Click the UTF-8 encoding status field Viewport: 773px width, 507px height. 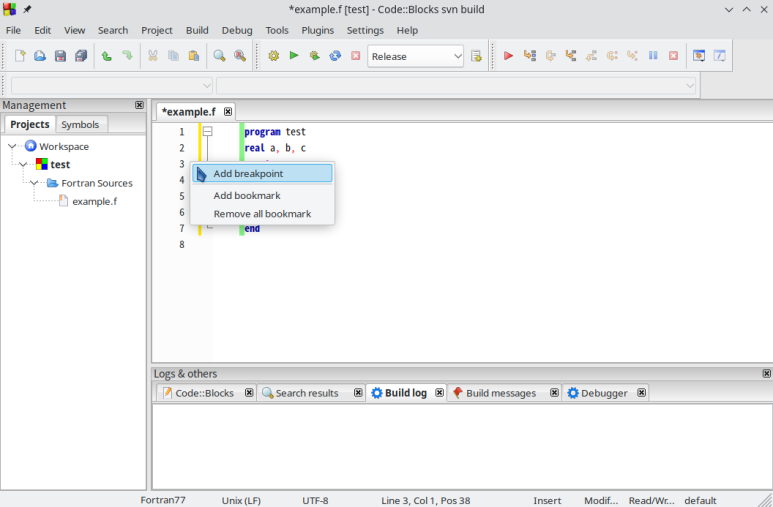(315, 501)
